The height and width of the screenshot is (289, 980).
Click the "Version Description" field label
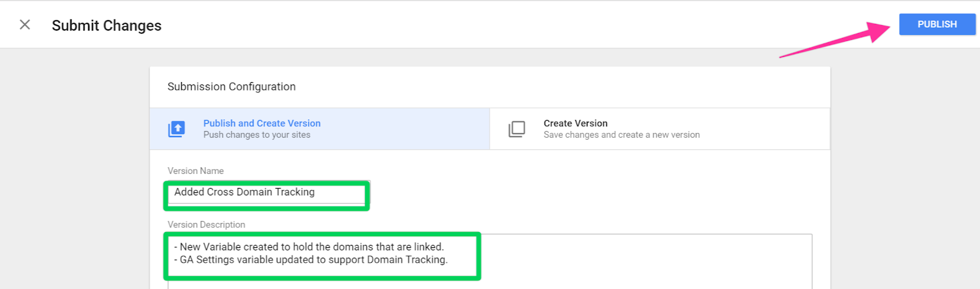pyautogui.click(x=206, y=225)
